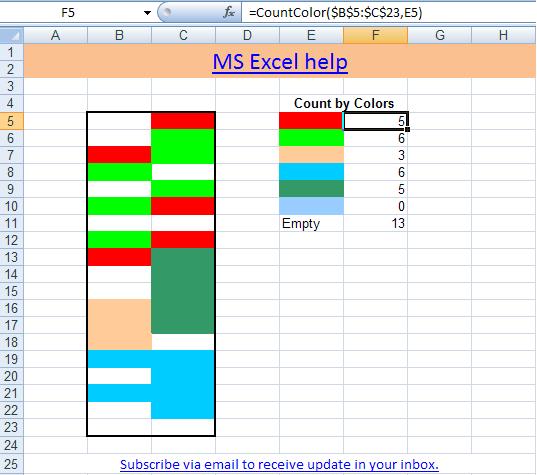Select the bright green swatch in E6
This screenshot has height=475, width=537.
(311, 138)
